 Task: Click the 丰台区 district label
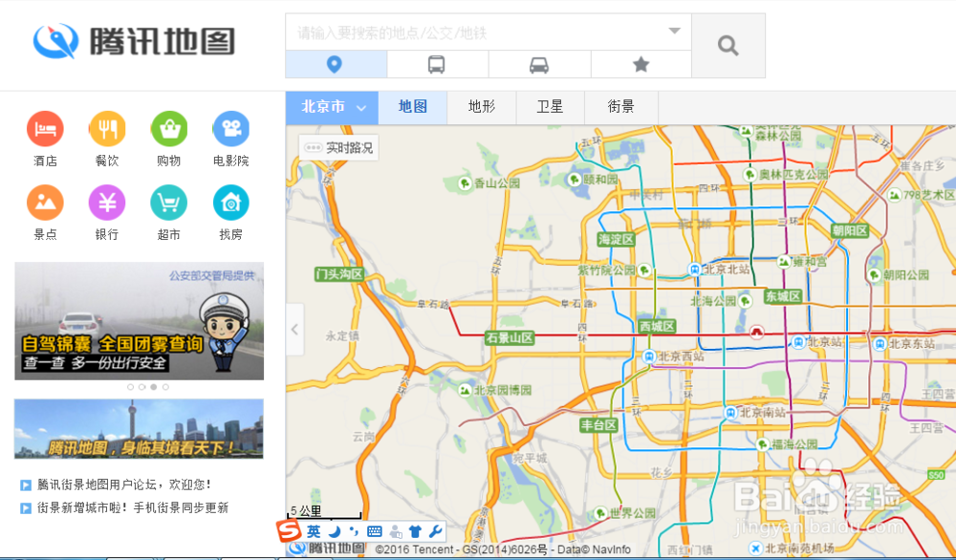[598, 425]
